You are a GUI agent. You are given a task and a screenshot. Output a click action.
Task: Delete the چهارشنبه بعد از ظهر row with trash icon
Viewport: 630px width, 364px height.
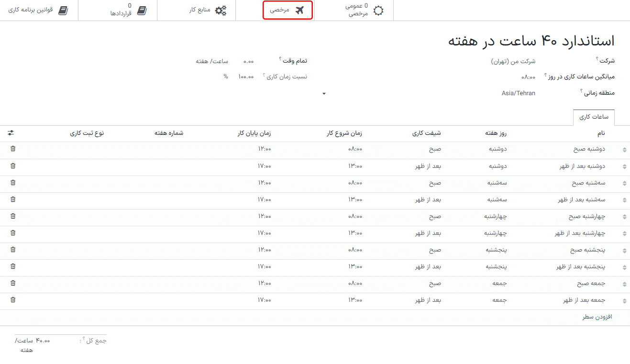coord(13,233)
